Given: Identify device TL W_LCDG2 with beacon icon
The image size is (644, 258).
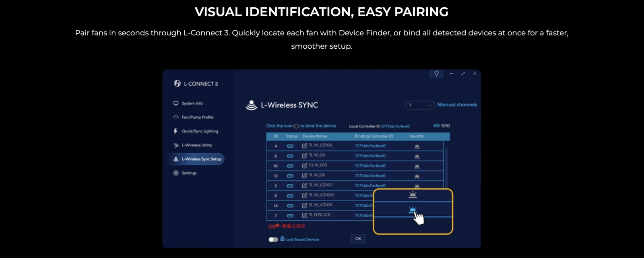Looking at the screenshot, I should (417, 146).
